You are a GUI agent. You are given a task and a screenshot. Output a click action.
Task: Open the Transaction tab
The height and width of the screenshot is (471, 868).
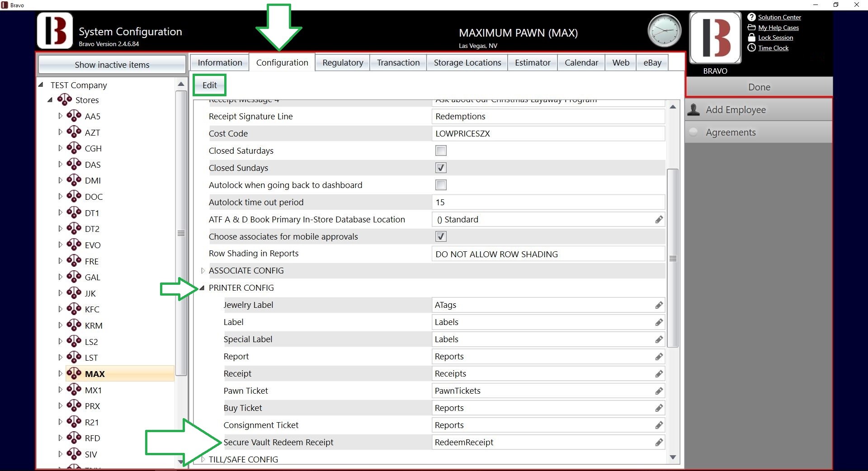coord(398,62)
